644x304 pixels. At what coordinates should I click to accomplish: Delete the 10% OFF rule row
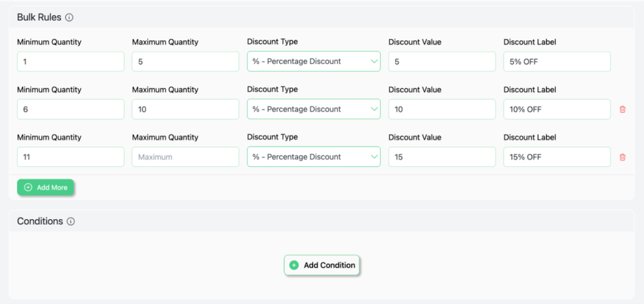(x=623, y=110)
